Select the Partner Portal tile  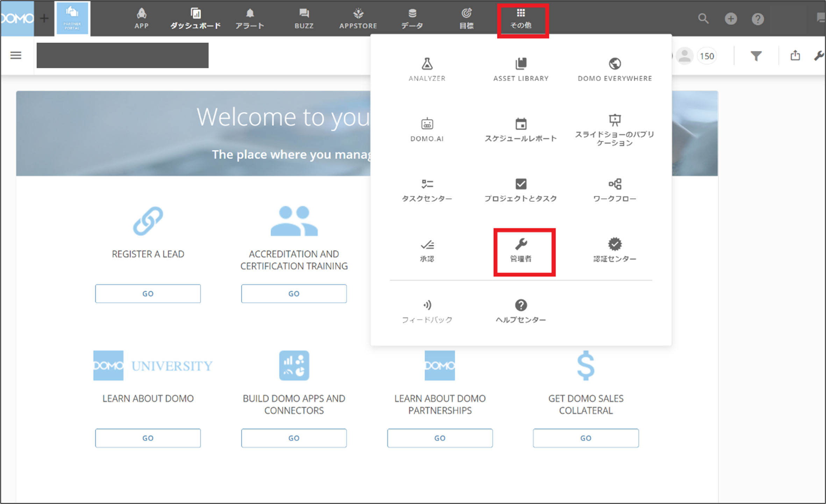(x=72, y=18)
